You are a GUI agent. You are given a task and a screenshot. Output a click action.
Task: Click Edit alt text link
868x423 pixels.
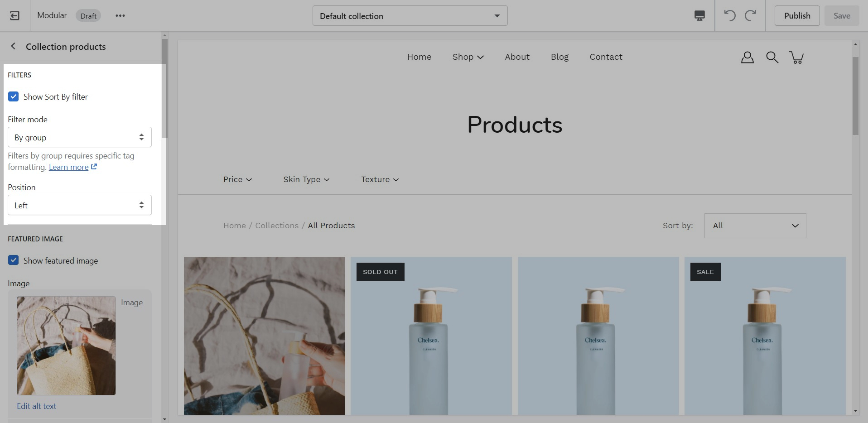pyautogui.click(x=37, y=406)
